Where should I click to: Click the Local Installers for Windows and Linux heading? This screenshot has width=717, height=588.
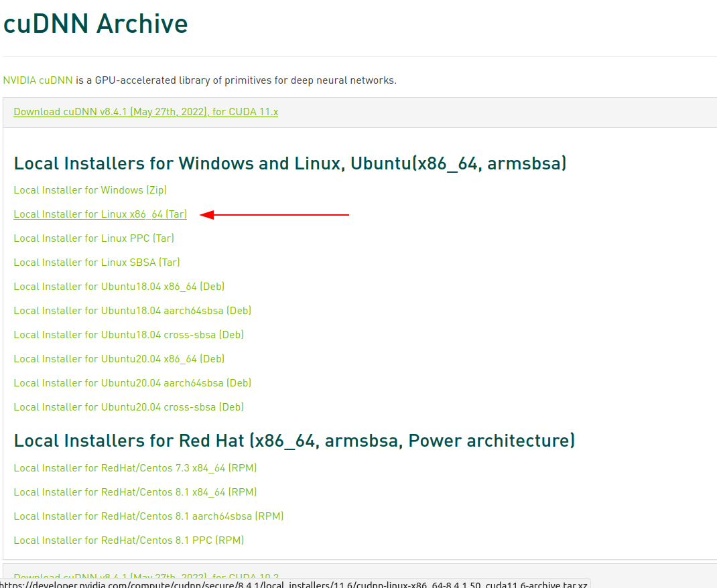pyautogui.click(x=289, y=163)
